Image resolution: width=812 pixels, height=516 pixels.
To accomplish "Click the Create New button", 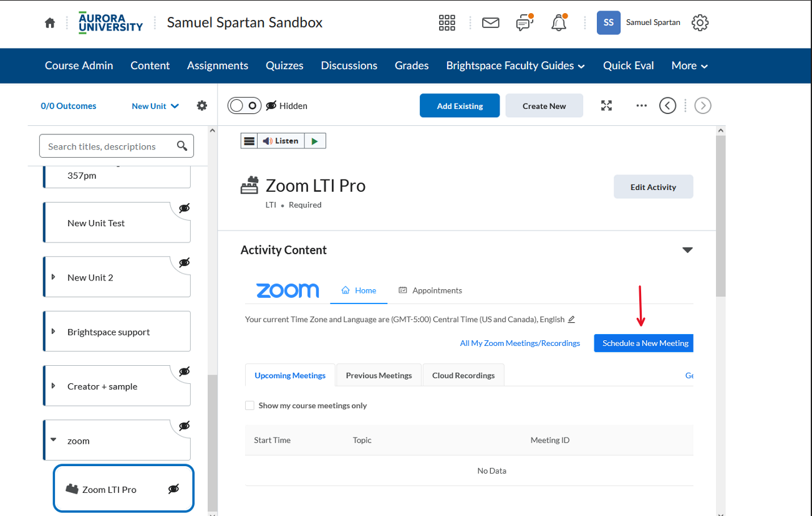I will [x=544, y=106].
